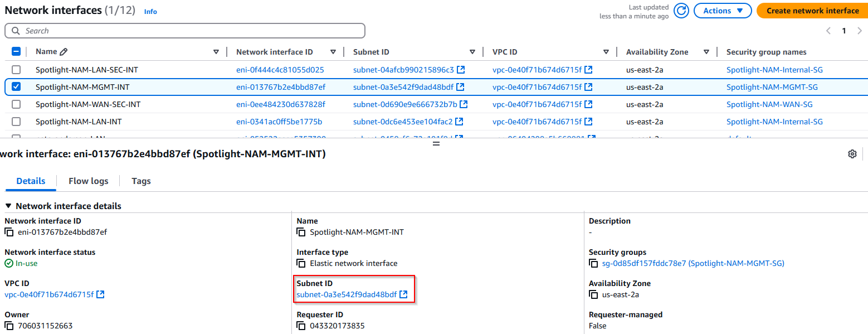The width and height of the screenshot is (868, 334).
Task: Copy the Network interface ID value
Action: coord(9,232)
